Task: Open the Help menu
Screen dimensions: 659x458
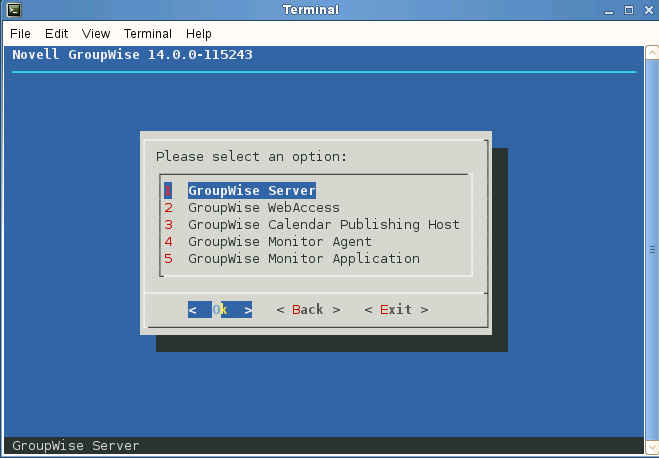Action: click(198, 34)
